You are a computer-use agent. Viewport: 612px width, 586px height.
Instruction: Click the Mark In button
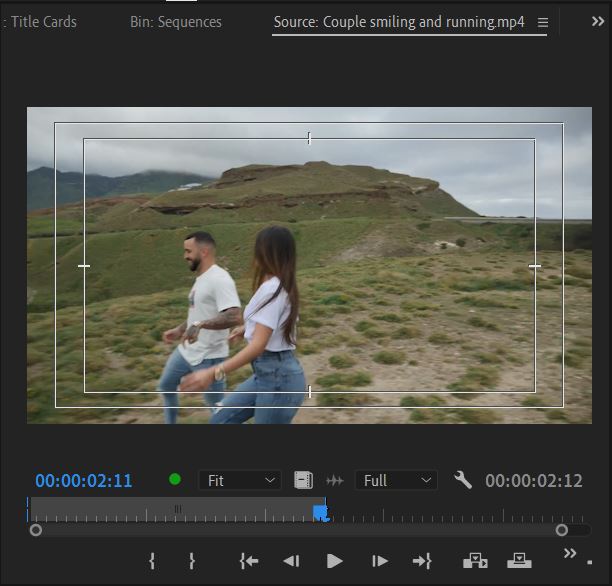[x=152, y=561]
